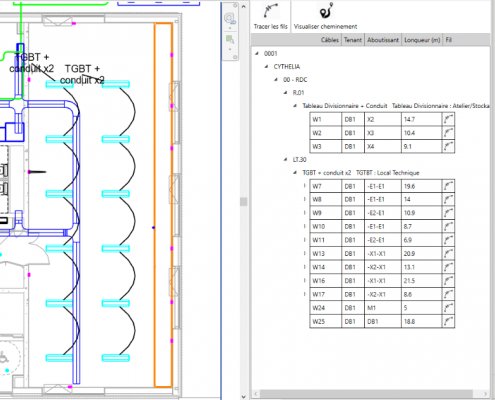
Task: Click the wire route icon for cable W25
Action: coord(449,321)
